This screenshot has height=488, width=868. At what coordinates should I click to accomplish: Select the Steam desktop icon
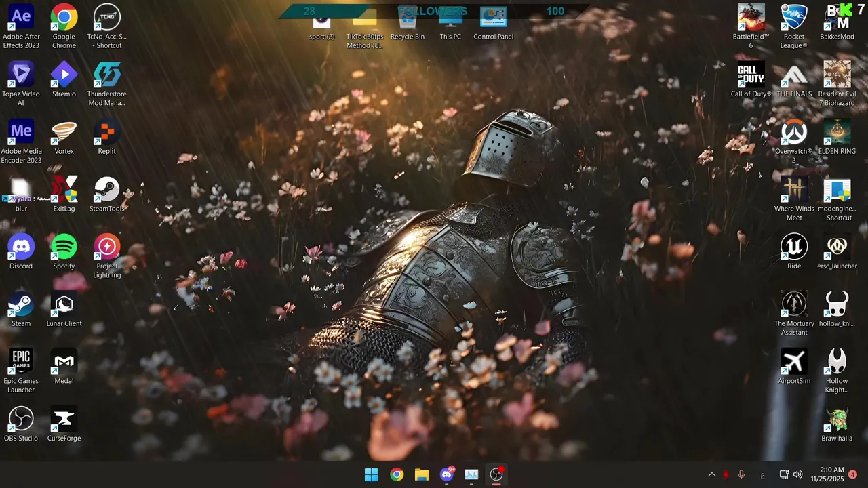point(21,310)
